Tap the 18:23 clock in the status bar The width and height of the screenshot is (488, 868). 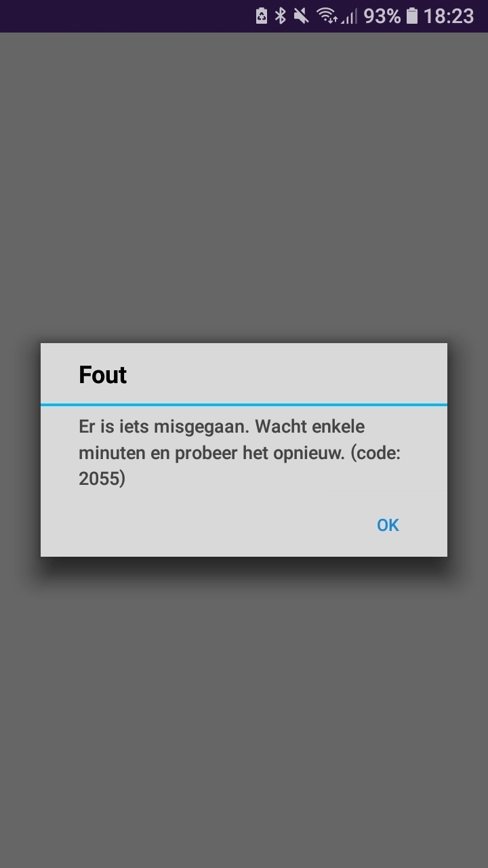point(449,16)
